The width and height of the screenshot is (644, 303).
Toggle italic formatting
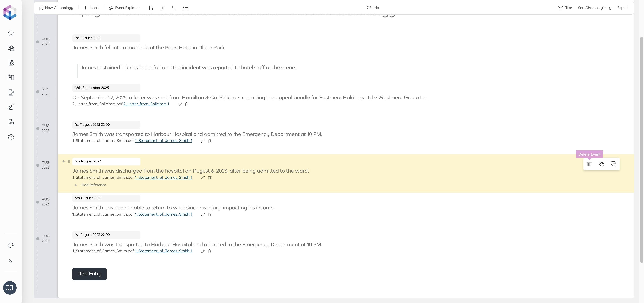[162, 8]
